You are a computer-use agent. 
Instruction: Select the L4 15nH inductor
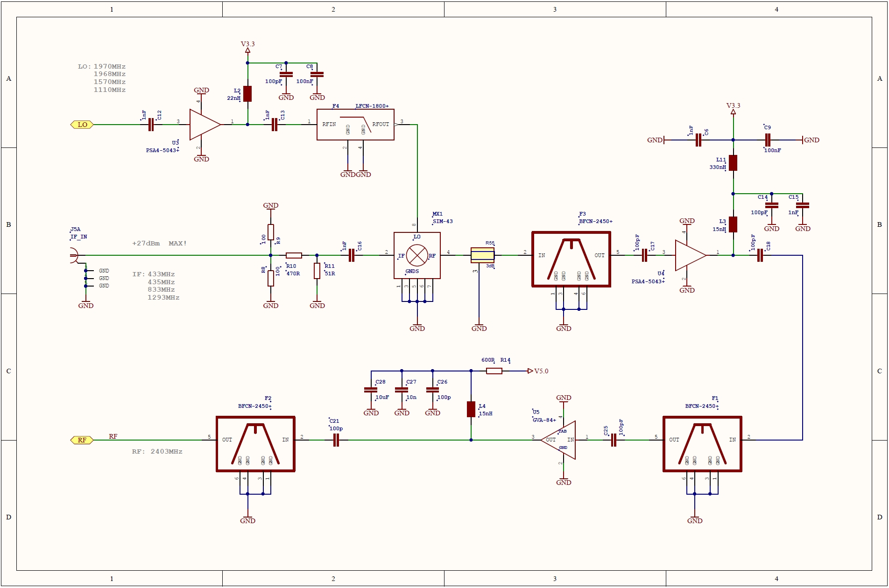pos(471,409)
